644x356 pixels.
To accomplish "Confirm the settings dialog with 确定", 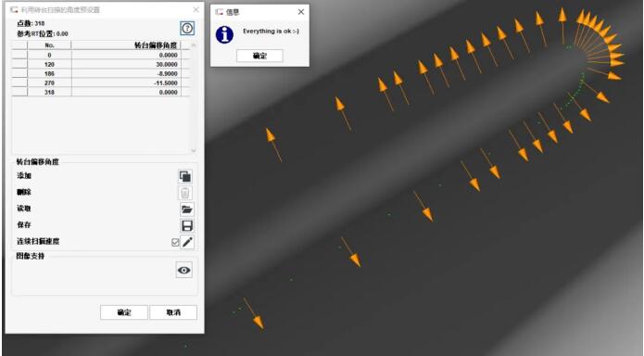I will tap(124, 312).
